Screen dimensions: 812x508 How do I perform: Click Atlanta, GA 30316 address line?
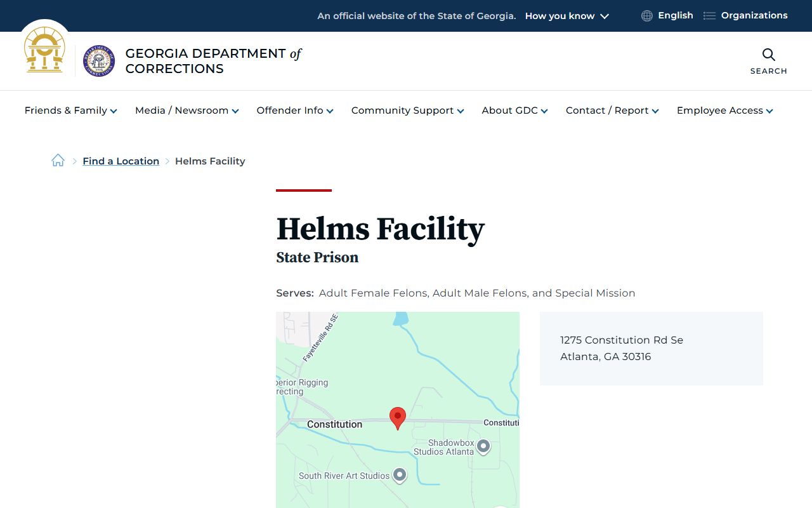pos(606,357)
